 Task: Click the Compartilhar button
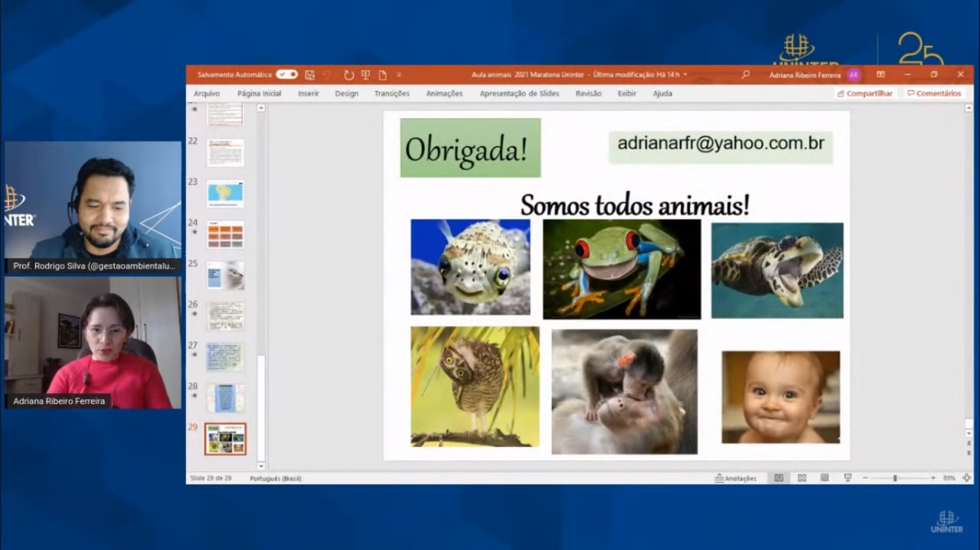(865, 93)
